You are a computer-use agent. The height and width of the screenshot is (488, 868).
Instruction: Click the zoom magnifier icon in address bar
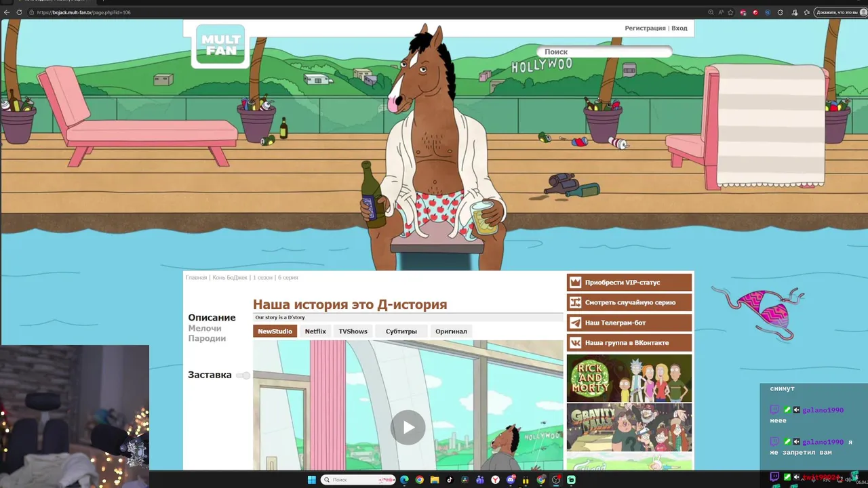click(711, 12)
